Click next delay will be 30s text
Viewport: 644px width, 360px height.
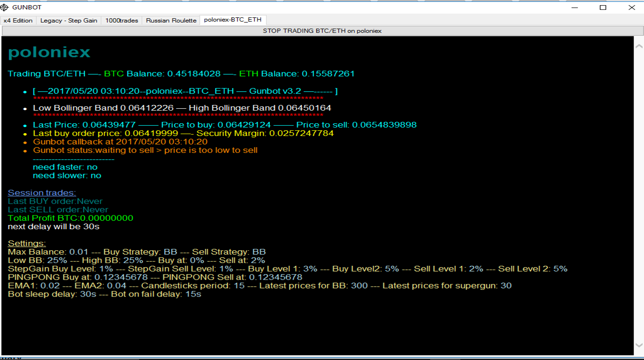point(54,226)
